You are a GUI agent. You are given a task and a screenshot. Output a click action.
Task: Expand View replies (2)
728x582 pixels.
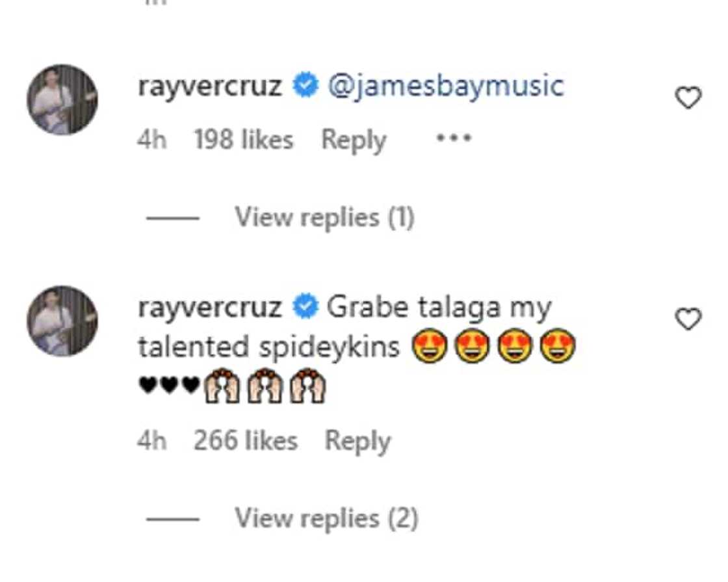326,519
